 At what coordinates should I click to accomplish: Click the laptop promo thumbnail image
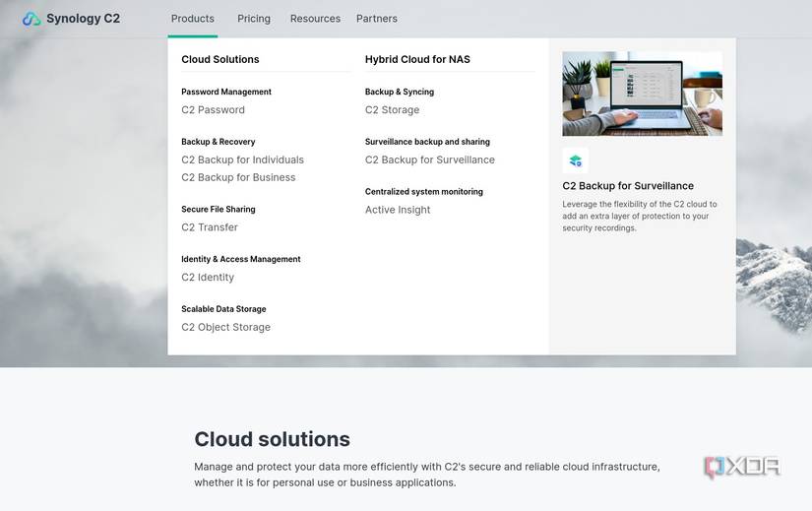(x=642, y=94)
